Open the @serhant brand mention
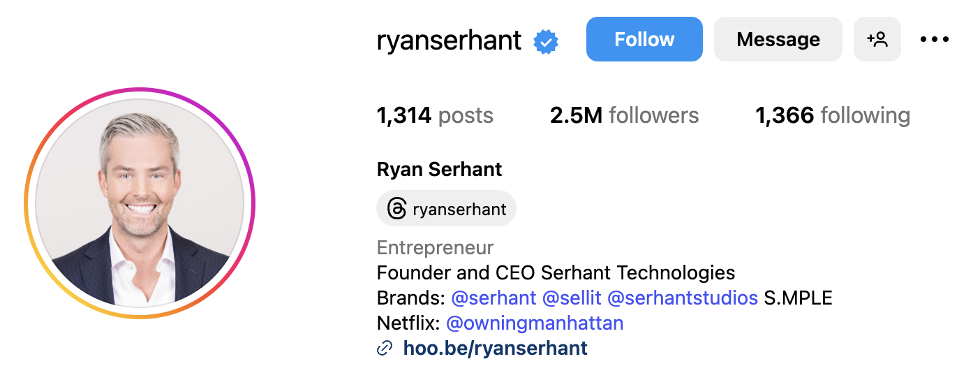This screenshot has height=380, width=980. click(493, 298)
